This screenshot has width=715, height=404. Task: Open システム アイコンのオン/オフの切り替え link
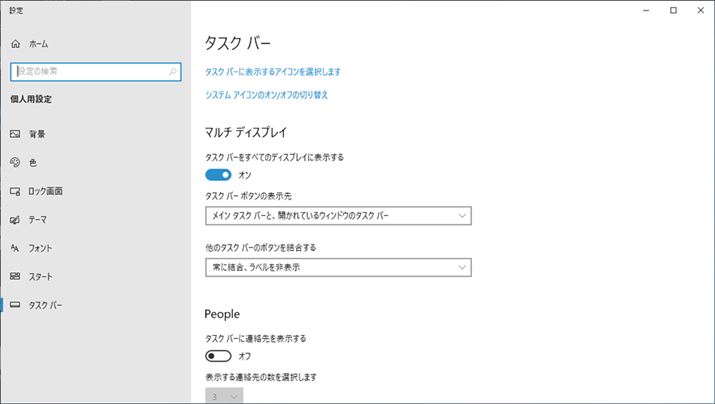coord(266,95)
